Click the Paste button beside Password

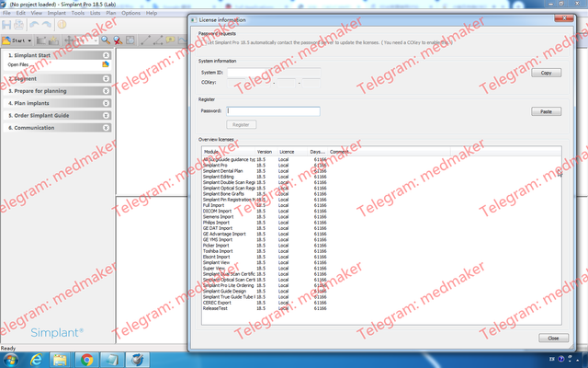pyautogui.click(x=546, y=111)
